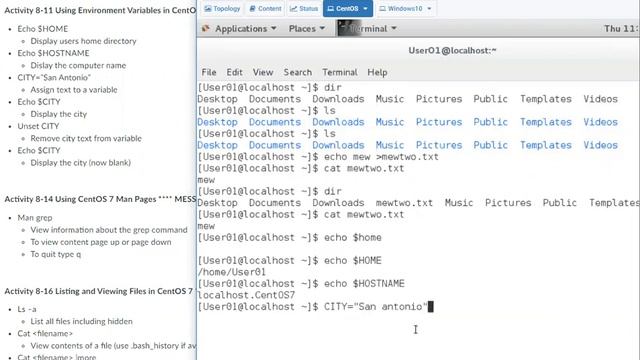Click the 'echo $HOME' command line
The width and height of the screenshot is (640, 360).
click(x=290, y=260)
